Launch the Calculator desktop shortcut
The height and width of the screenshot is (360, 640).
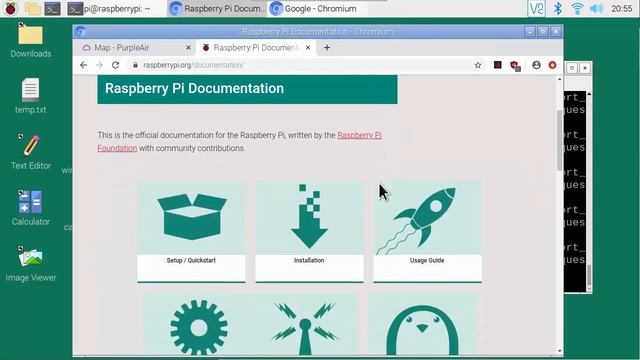31,207
